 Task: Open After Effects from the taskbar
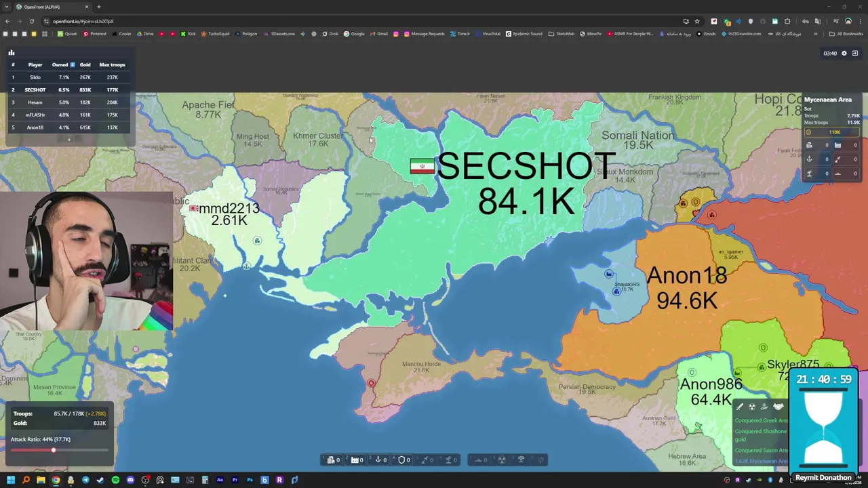pyautogui.click(x=220, y=480)
